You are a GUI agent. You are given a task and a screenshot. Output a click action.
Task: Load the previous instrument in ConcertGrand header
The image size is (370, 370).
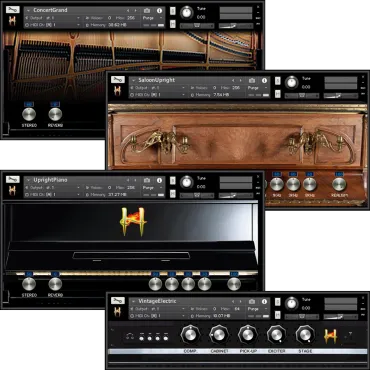(x=128, y=11)
